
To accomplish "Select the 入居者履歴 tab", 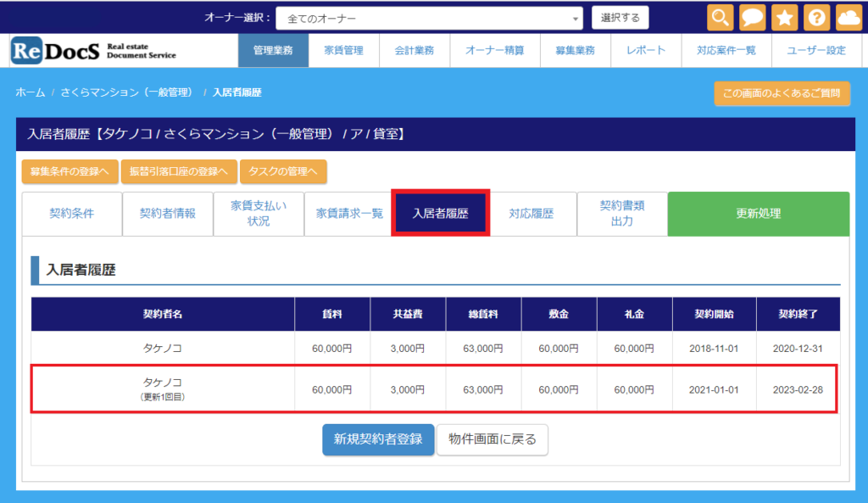I will (441, 213).
